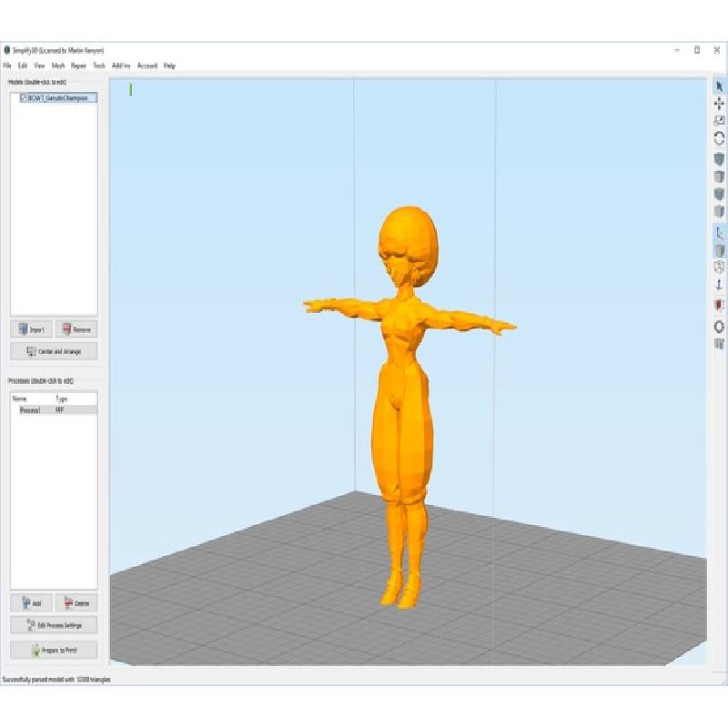The height and width of the screenshot is (728, 728).
Task: Open the View menu
Action: [x=39, y=66]
